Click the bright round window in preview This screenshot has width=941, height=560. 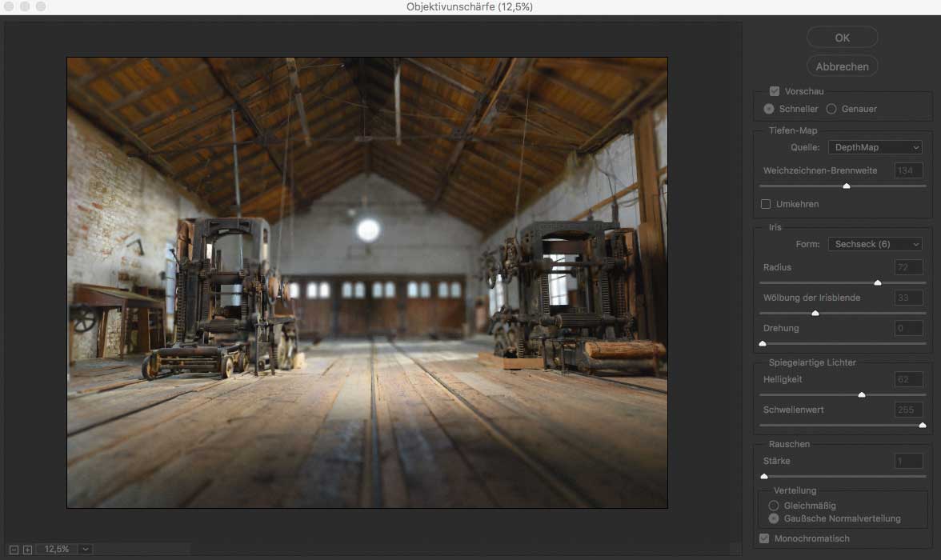[368, 230]
